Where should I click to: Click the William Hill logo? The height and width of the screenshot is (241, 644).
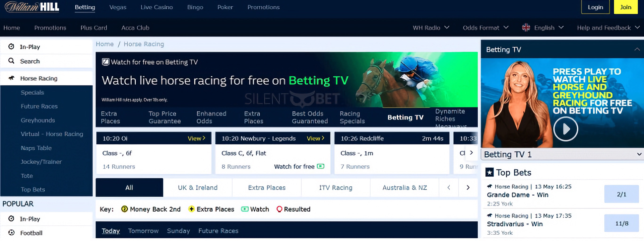(x=32, y=7)
